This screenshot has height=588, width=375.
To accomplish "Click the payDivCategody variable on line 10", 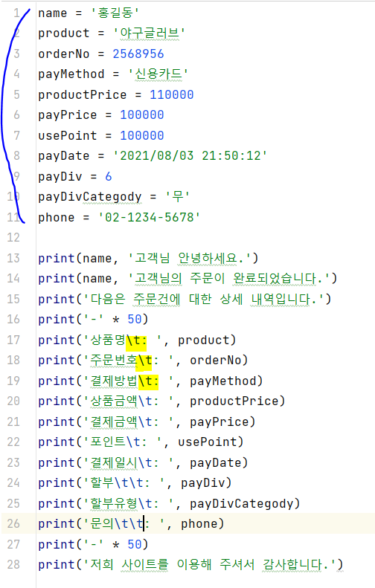I will [90, 197].
